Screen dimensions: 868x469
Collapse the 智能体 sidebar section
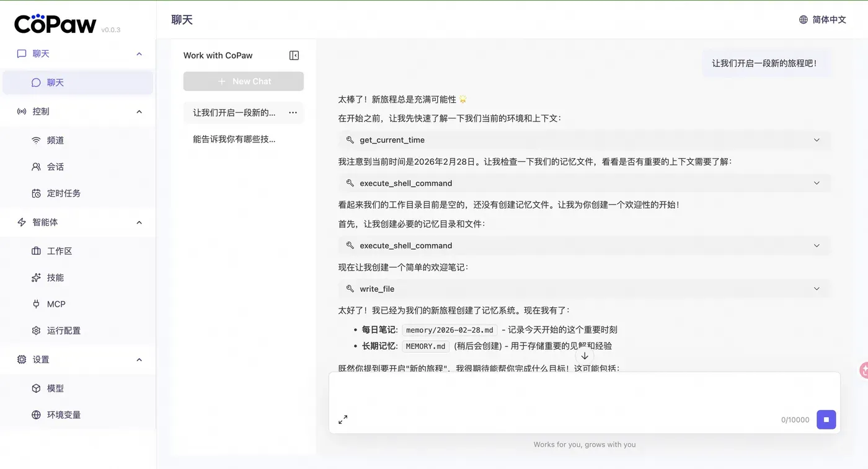[x=139, y=222]
